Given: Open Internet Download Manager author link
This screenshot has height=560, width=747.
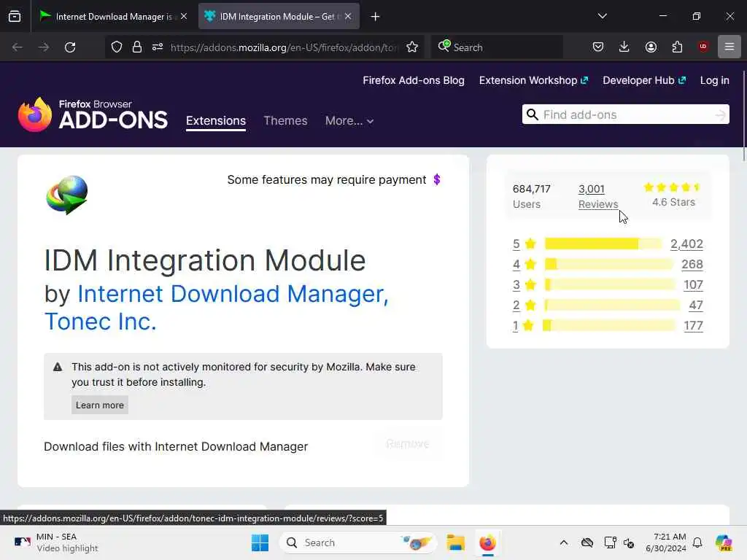Looking at the screenshot, I should pyautogui.click(x=233, y=293).
